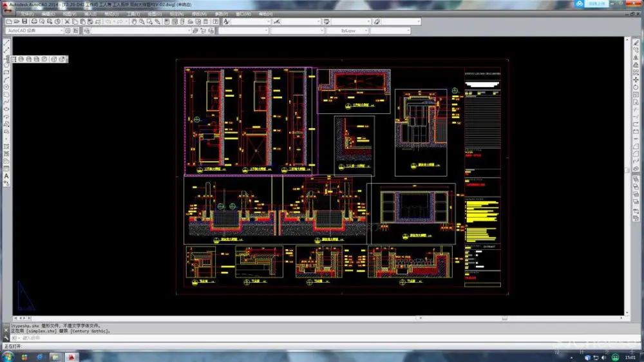The width and height of the screenshot is (644, 362).
Task: Expand the ByLayer linetype dropdown
Action: point(350,30)
